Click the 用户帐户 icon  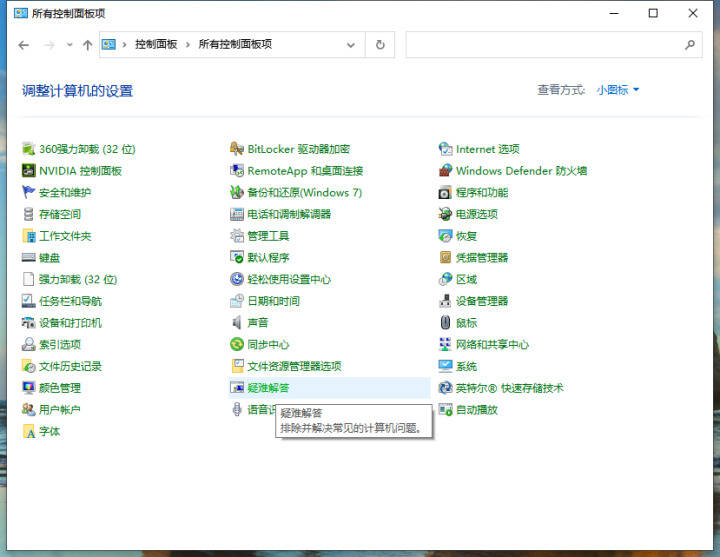(x=28, y=410)
